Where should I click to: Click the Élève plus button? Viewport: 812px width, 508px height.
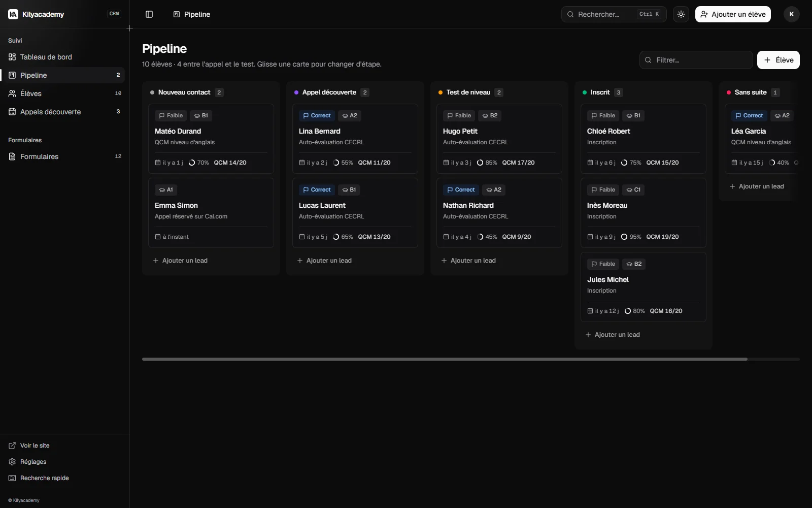point(779,60)
